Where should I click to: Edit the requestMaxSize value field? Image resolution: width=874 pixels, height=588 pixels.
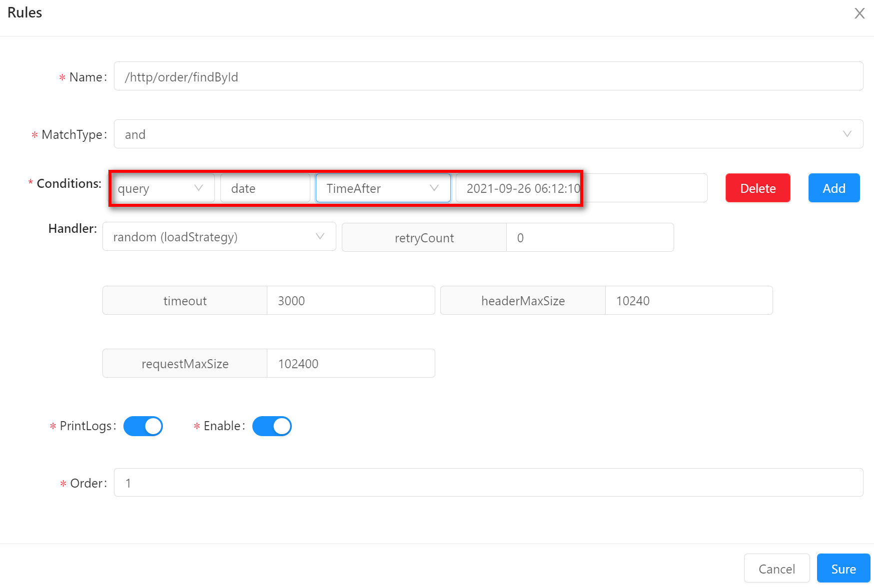pyautogui.click(x=350, y=364)
